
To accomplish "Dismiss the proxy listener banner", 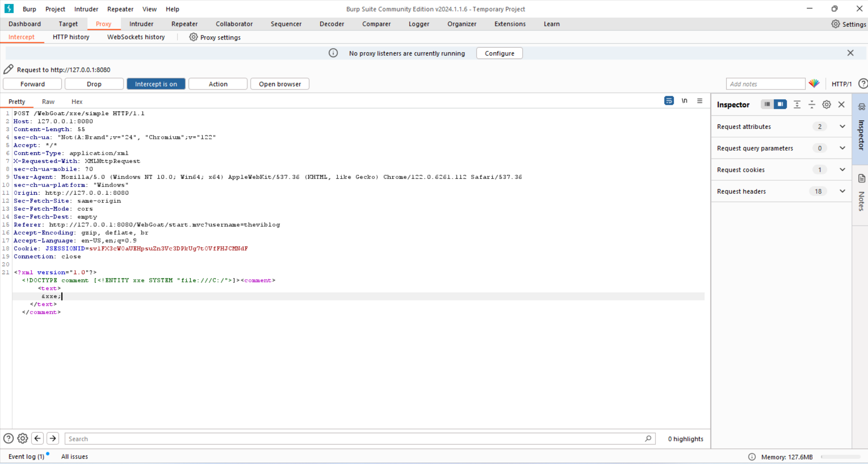I will click(850, 53).
